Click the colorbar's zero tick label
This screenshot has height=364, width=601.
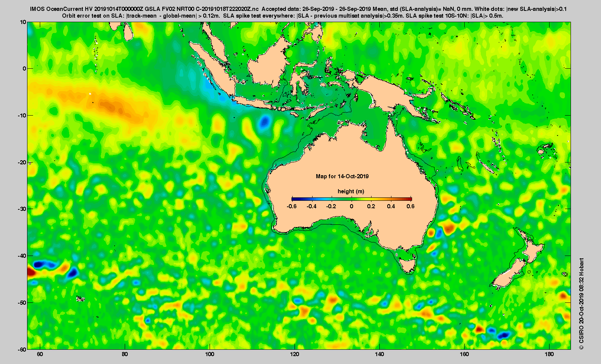tap(352, 206)
